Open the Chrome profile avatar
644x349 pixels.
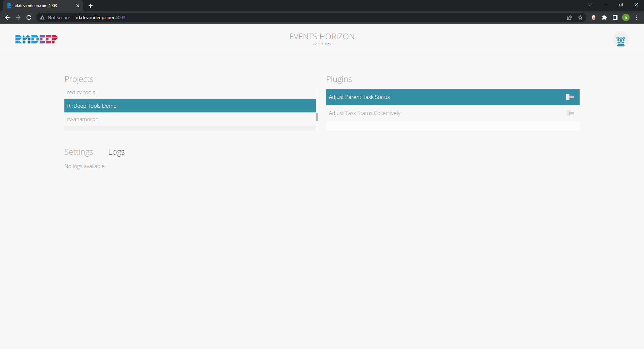tap(626, 17)
